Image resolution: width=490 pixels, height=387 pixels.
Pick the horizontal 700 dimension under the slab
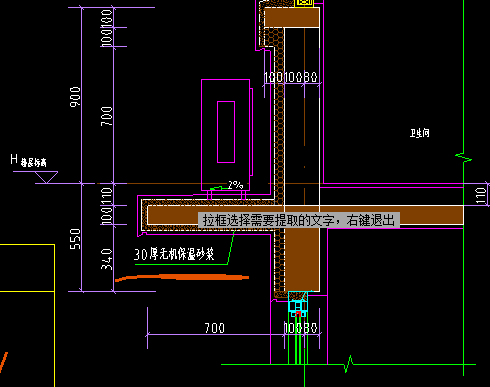pyautogui.click(x=214, y=328)
